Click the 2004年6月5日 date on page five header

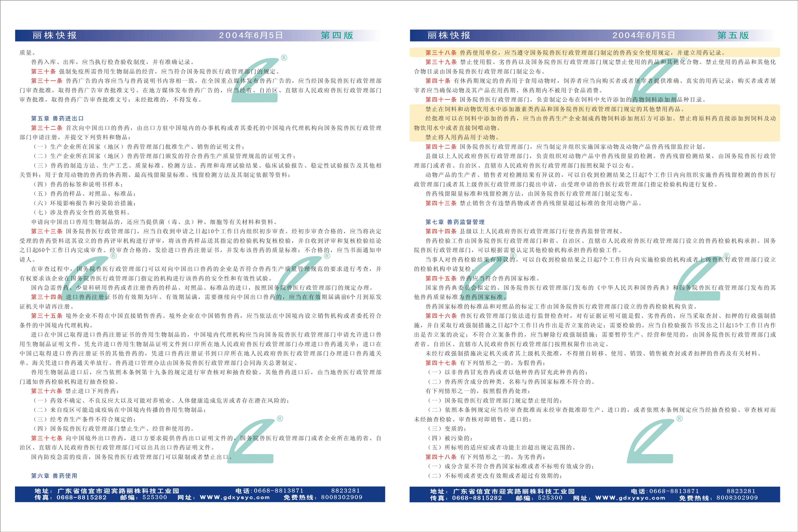pos(643,35)
